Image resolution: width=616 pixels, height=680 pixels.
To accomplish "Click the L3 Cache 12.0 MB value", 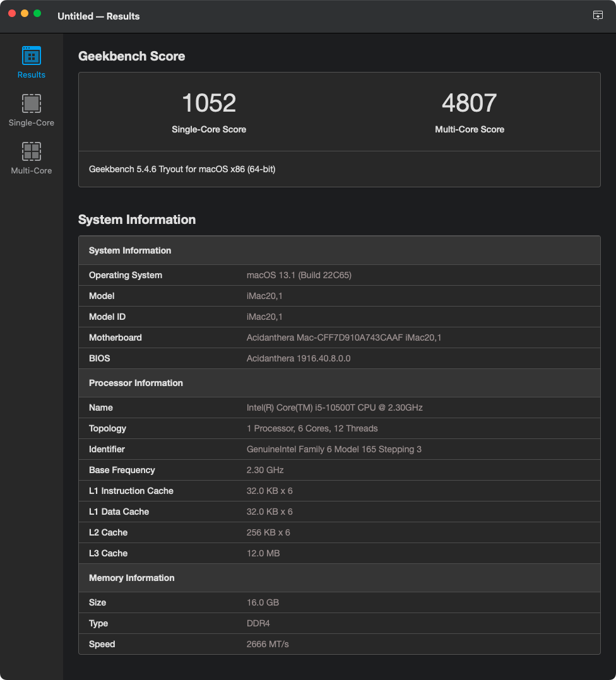I will [x=263, y=553].
